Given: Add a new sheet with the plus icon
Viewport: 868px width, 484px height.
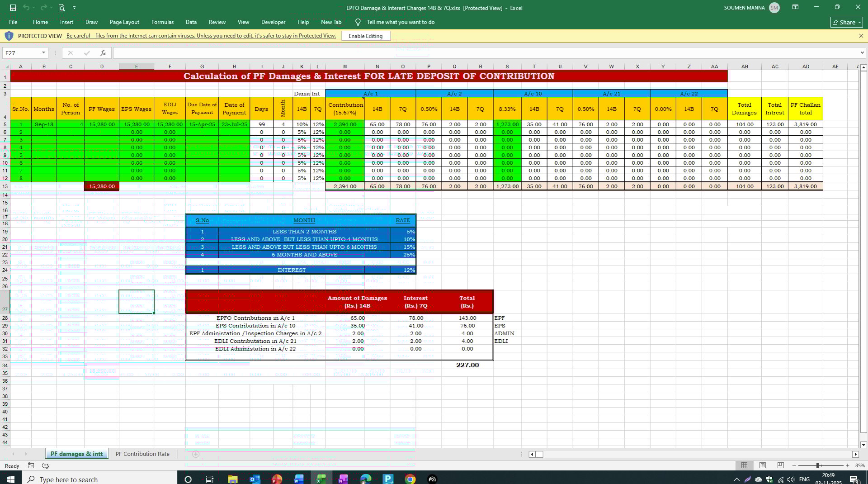Looking at the screenshot, I should pos(196,454).
